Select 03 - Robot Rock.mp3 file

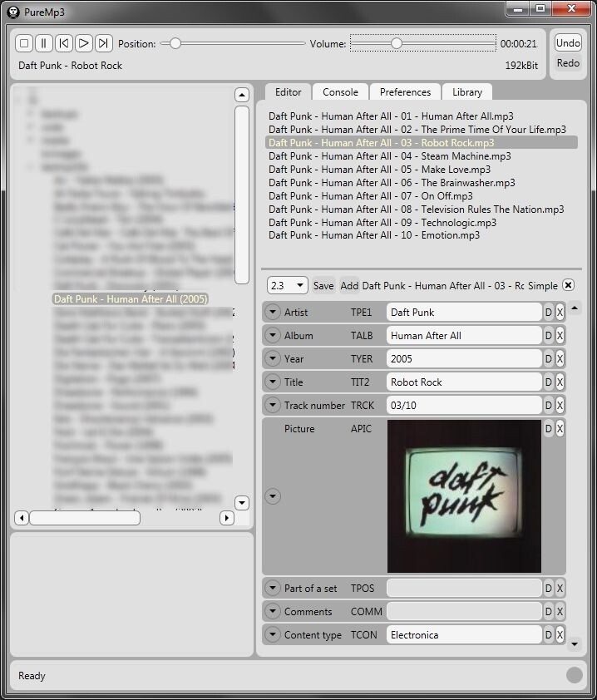click(x=422, y=142)
